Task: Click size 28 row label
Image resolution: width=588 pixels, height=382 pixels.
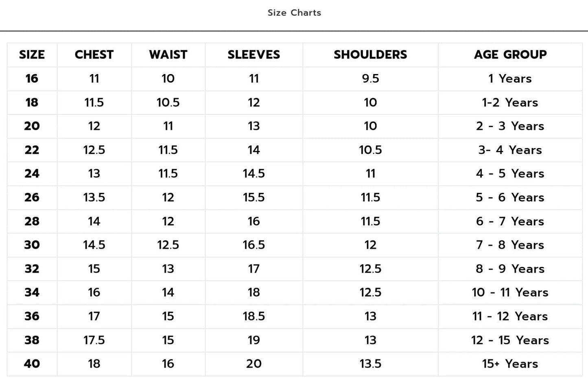Action: pyautogui.click(x=32, y=221)
